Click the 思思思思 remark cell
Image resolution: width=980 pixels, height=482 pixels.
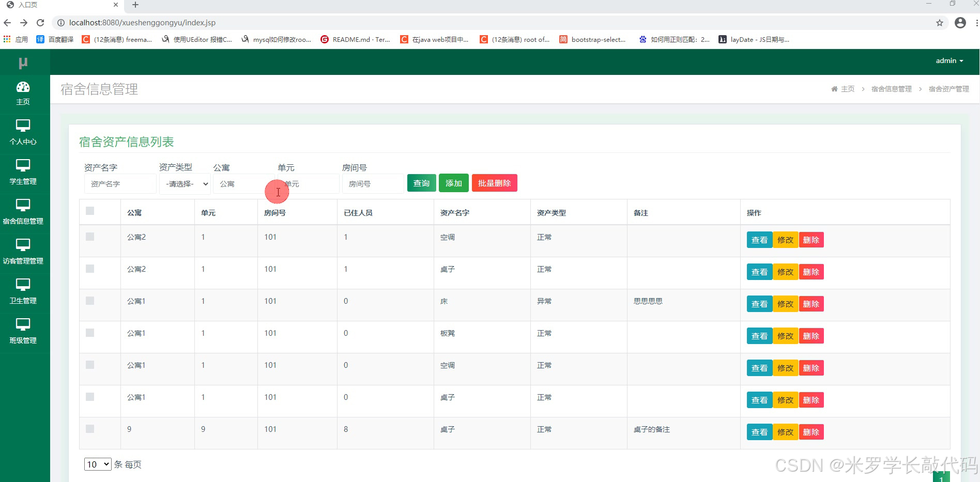[648, 301]
